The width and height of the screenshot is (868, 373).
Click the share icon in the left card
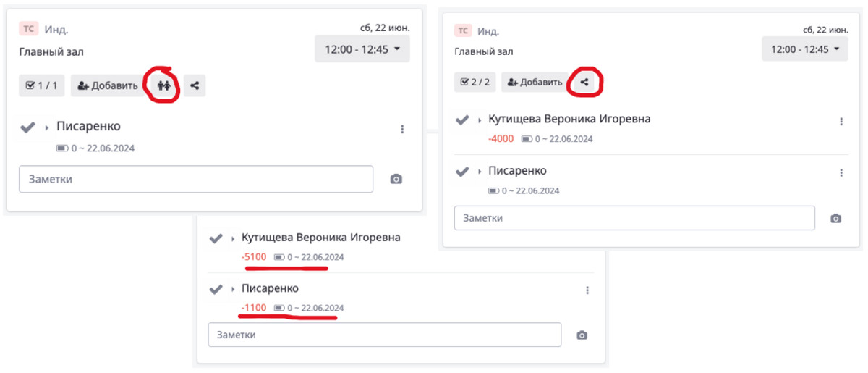195,85
